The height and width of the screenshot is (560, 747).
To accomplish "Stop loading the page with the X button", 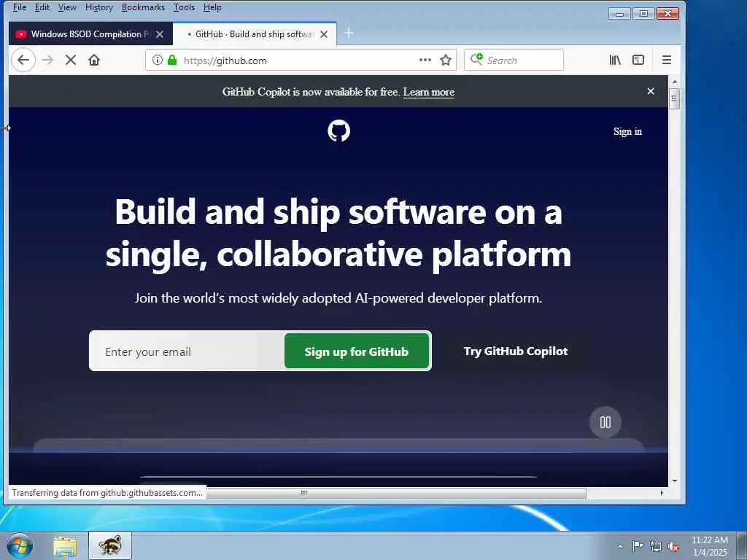I will click(x=71, y=60).
